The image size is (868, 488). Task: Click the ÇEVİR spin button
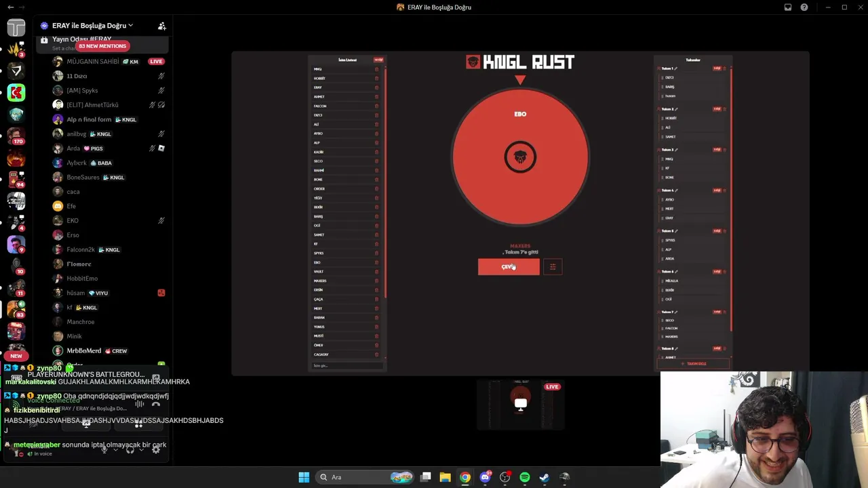(509, 267)
